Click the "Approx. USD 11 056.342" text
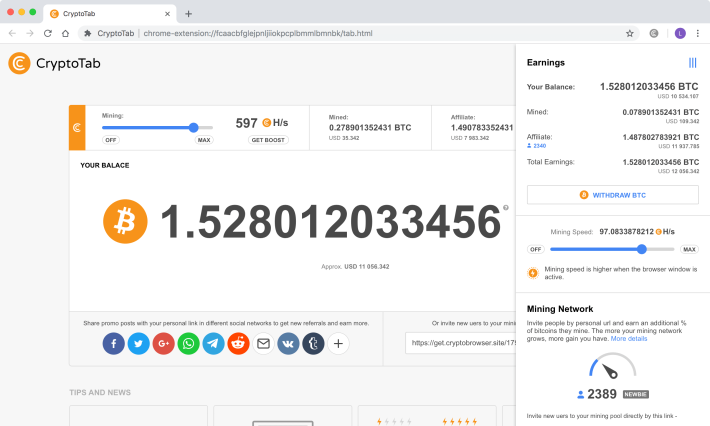710x426 pixels. (355, 267)
